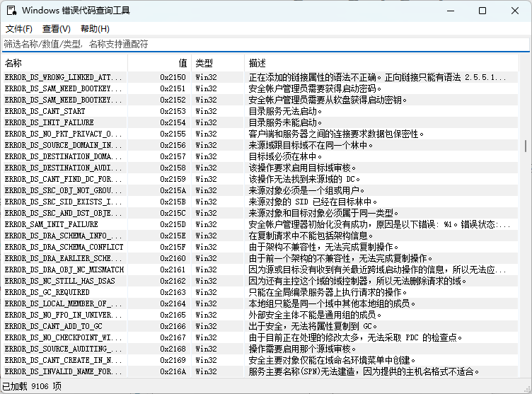Viewport: 532px width, 394px height.
Task: Click description 外部安全主体不能是通用组的成员
Action: (316, 315)
